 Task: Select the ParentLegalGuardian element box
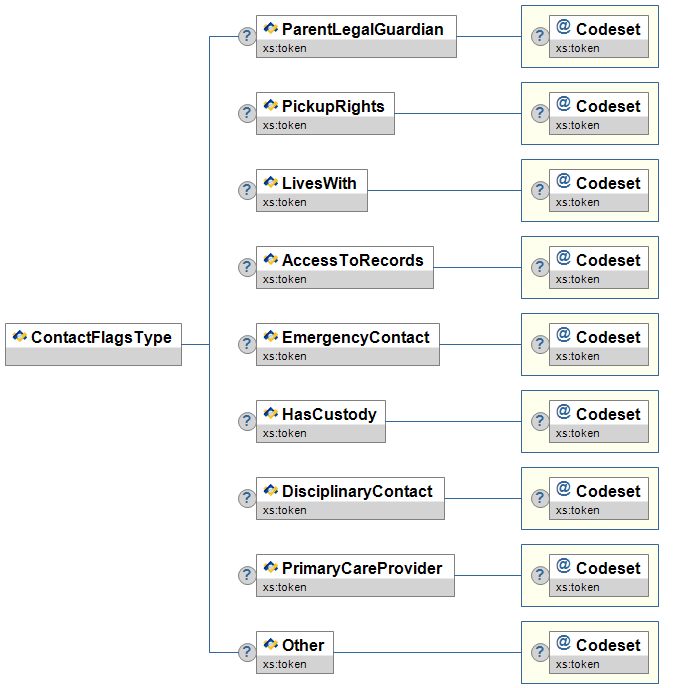pos(356,36)
